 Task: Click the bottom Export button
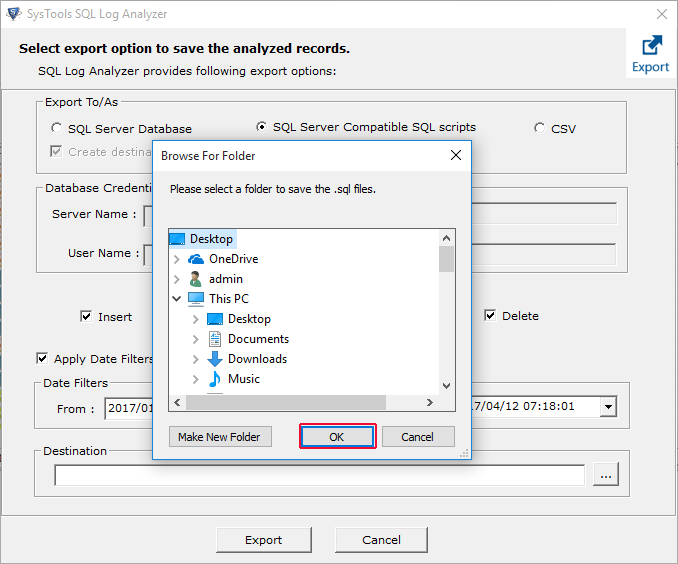(x=264, y=540)
